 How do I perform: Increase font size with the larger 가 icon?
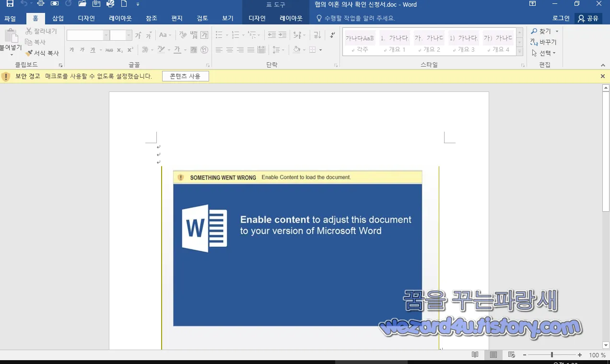pyautogui.click(x=138, y=35)
